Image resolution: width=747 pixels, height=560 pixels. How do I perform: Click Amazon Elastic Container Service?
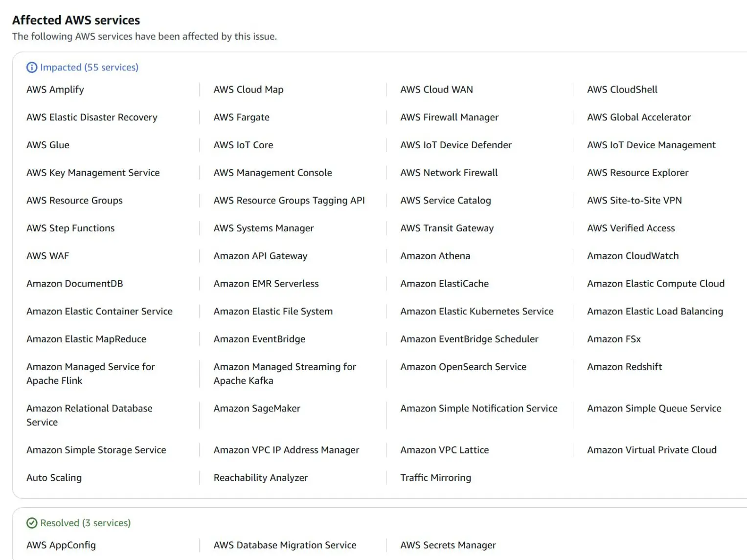pos(100,312)
